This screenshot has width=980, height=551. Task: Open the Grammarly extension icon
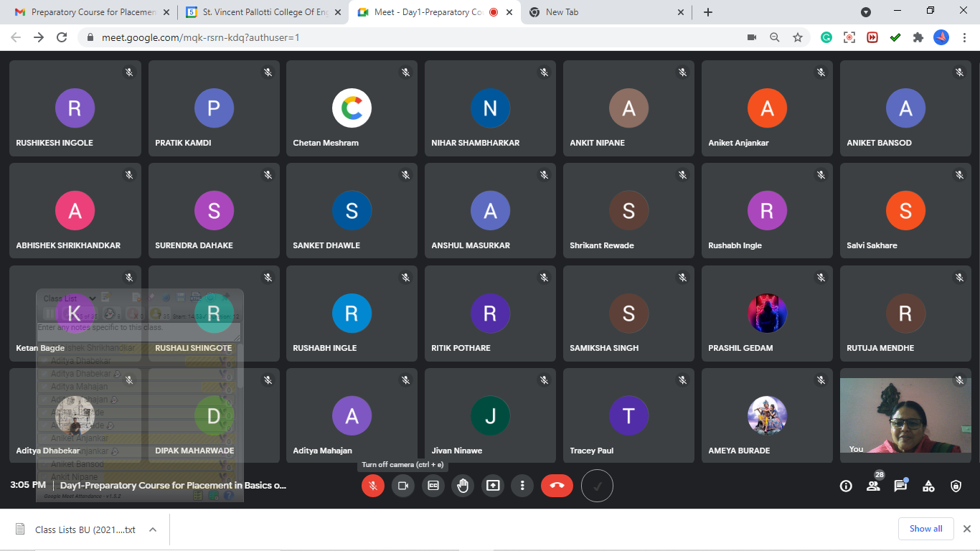826,37
